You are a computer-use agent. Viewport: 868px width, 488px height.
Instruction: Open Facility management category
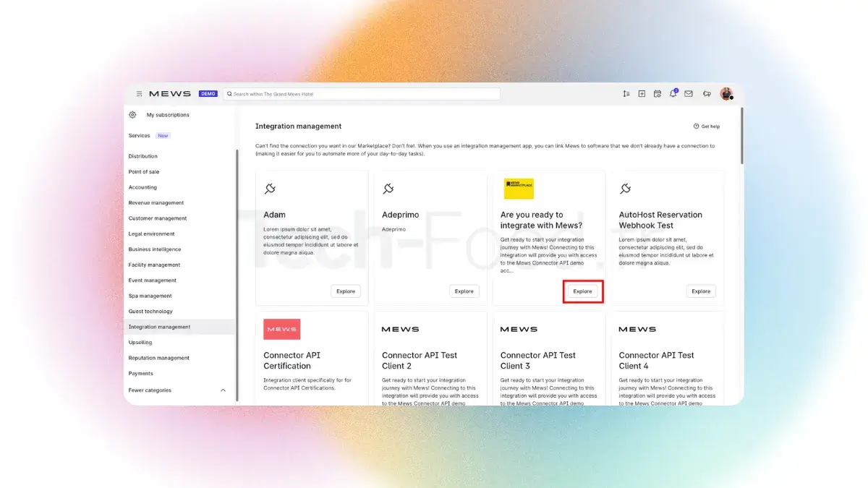coord(154,265)
